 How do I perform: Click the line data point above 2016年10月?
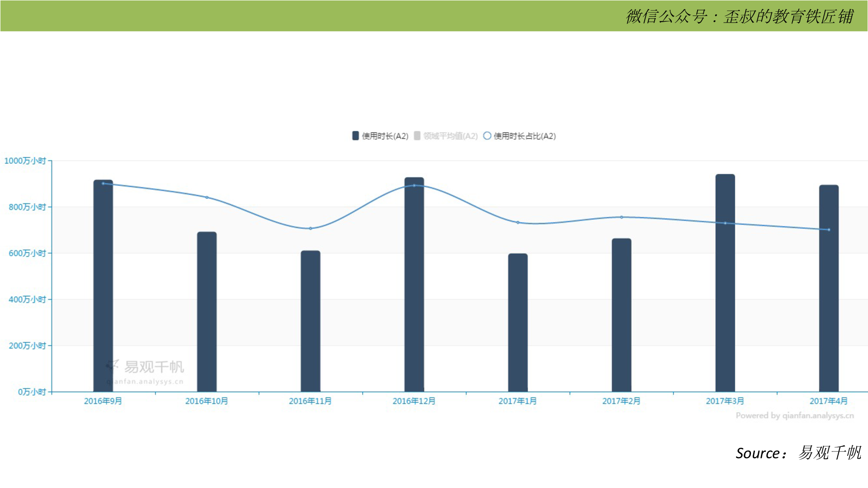pos(207,197)
